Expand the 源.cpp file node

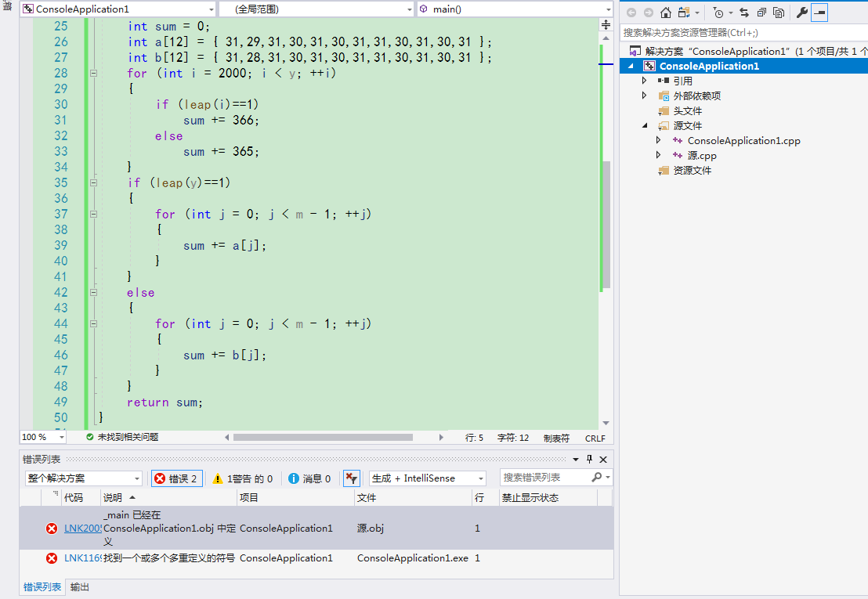tap(658, 155)
